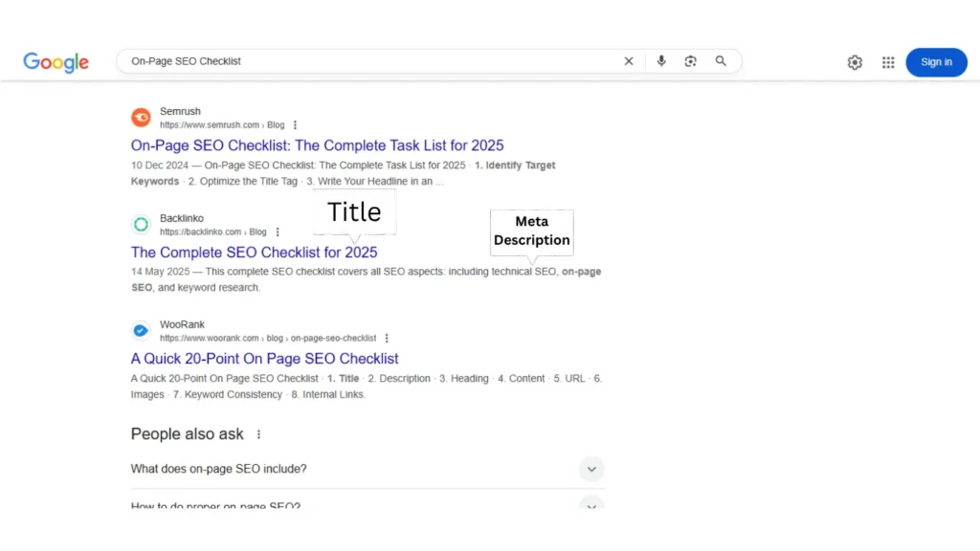
Task: Click the date 10 Dec 2024 in snippet
Action: pos(160,165)
